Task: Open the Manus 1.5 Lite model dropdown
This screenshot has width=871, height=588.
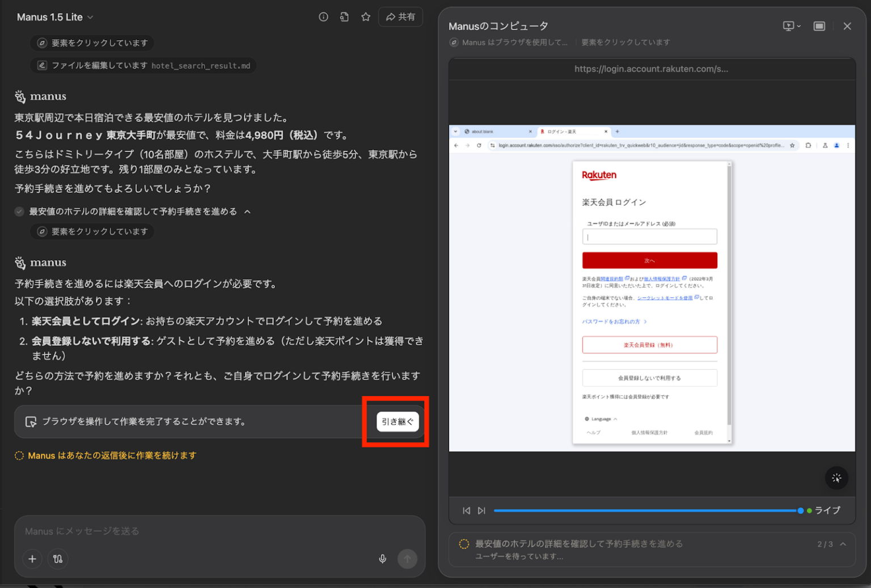Action: [x=55, y=16]
